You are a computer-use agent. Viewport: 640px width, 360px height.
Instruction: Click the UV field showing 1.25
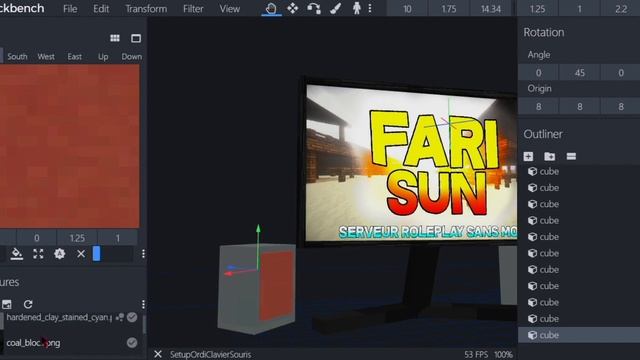pos(77,238)
